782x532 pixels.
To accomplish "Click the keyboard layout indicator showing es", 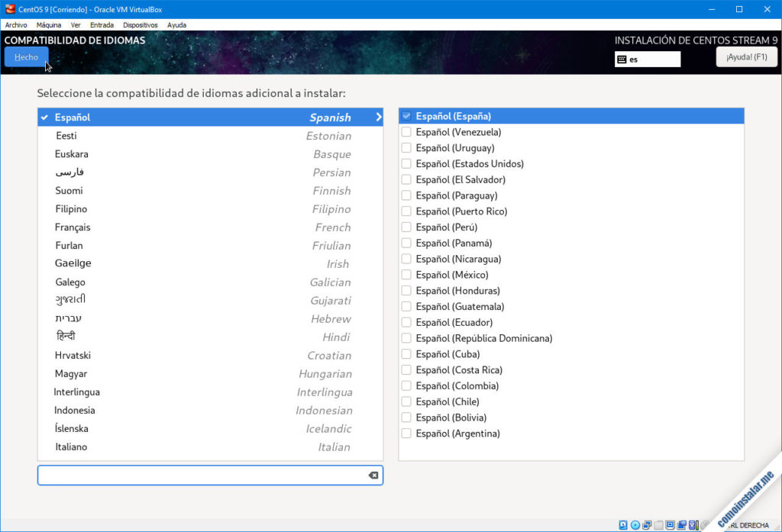I will click(x=647, y=58).
